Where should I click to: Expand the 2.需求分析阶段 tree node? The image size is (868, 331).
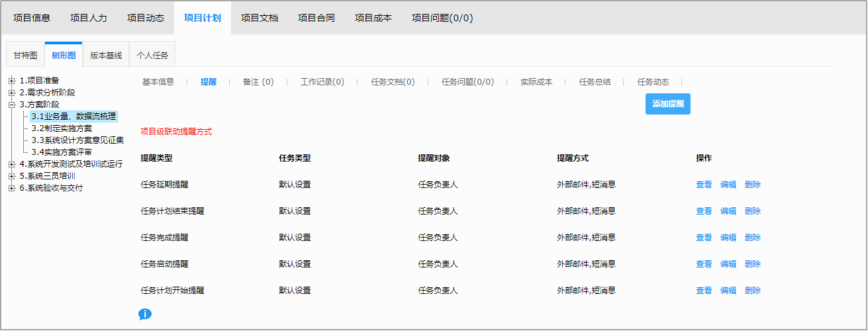(12, 93)
